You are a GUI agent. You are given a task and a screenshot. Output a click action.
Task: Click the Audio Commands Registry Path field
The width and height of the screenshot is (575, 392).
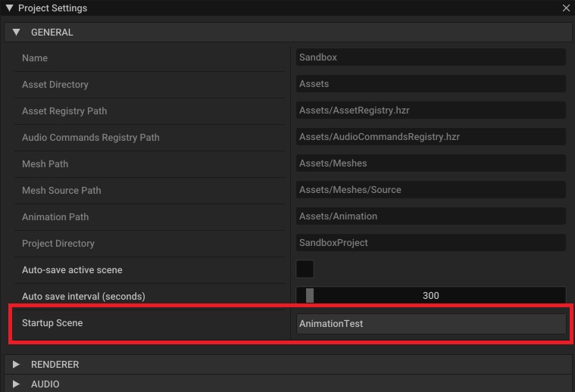click(430, 137)
